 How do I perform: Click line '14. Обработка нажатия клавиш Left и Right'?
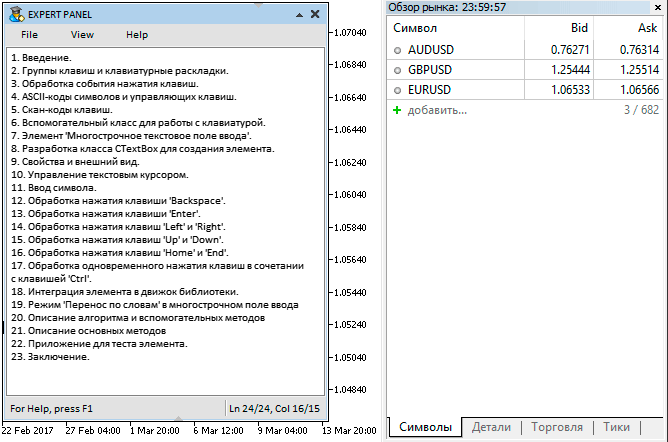pyautogui.click(x=118, y=227)
